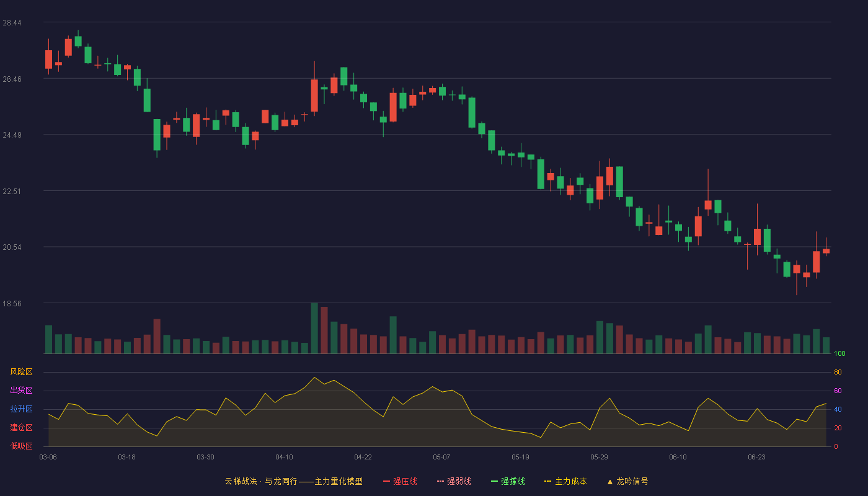Click the 03-30 date label

206,457
